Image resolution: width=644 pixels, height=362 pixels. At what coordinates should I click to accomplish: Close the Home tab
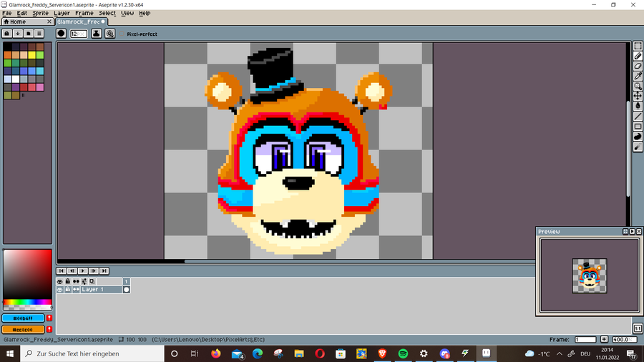pos(49,21)
